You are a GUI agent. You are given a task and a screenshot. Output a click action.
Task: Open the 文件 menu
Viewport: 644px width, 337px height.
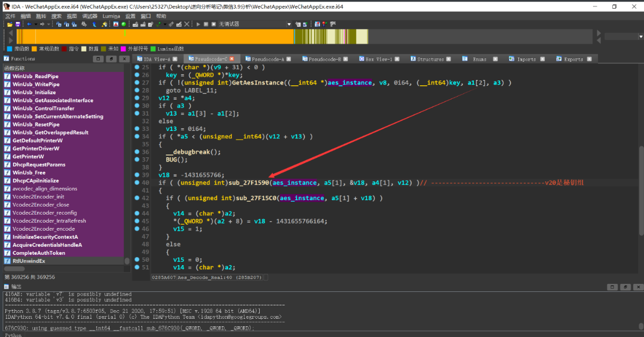(x=10, y=16)
